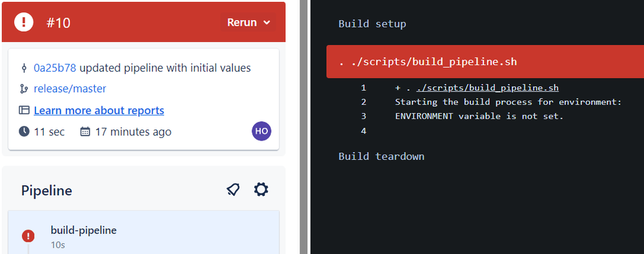Open Learn more about reports link

[x=99, y=110]
